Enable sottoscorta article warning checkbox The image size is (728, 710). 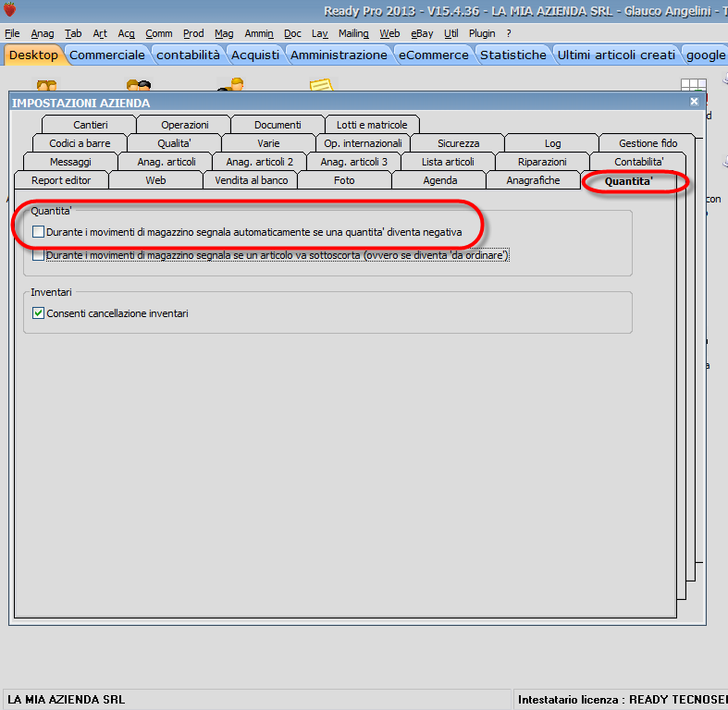click(38, 255)
